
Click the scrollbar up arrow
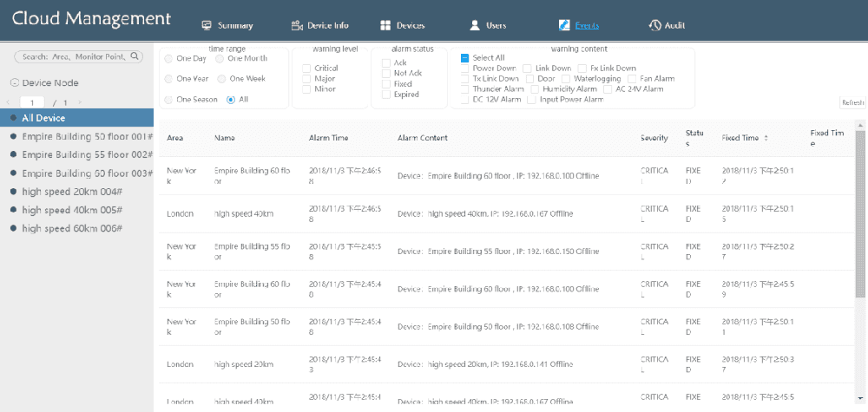860,124
